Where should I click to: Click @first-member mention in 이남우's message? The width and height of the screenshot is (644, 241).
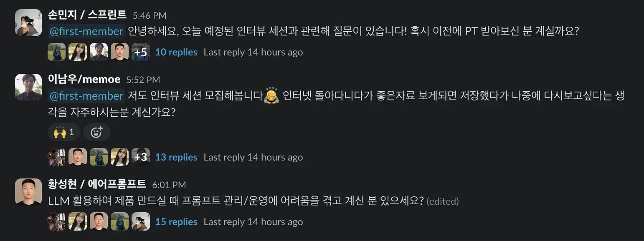click(86, 96)
